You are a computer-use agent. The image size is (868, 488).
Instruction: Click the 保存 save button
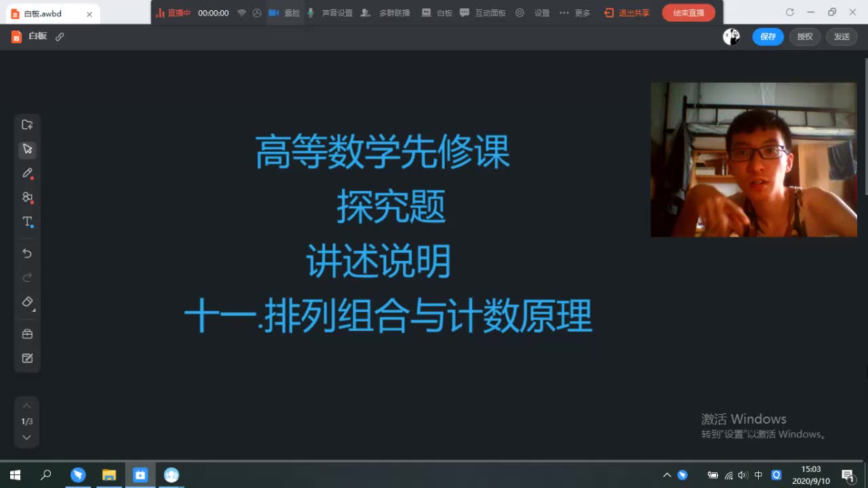click(x=768, y=37)
